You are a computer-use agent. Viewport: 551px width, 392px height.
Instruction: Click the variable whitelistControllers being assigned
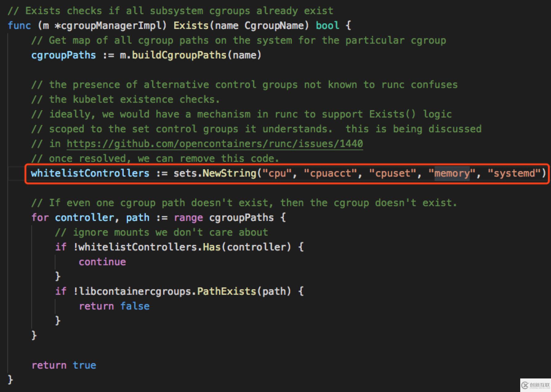pos(90,173)
